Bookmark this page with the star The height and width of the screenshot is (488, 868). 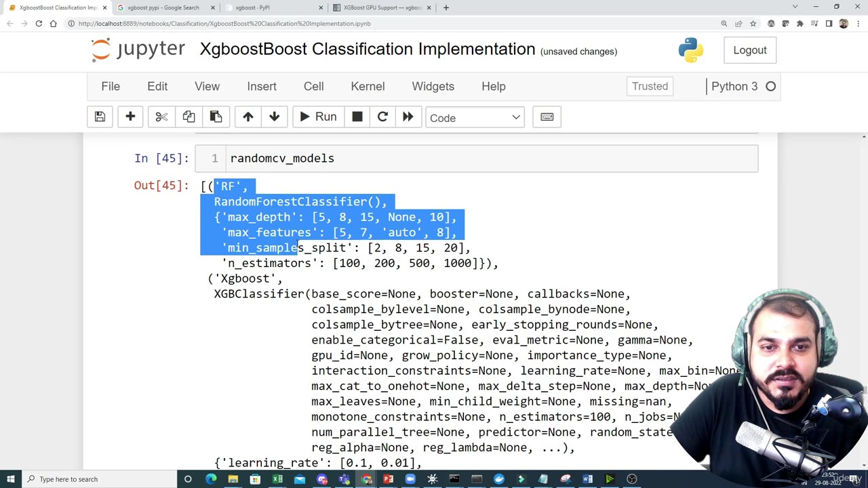coord(753,24)
